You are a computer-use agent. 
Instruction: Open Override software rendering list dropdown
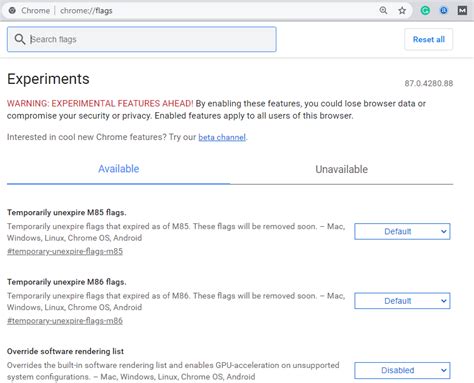[402, 370]
